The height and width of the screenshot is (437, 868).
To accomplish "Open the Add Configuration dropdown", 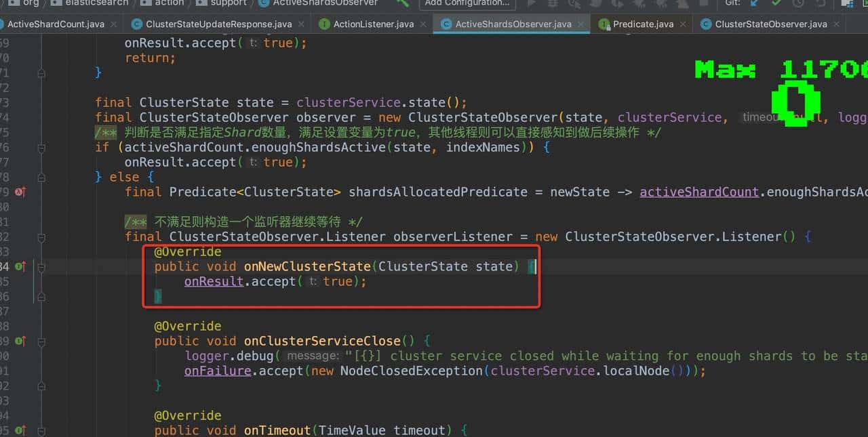I will coord(467,3).
